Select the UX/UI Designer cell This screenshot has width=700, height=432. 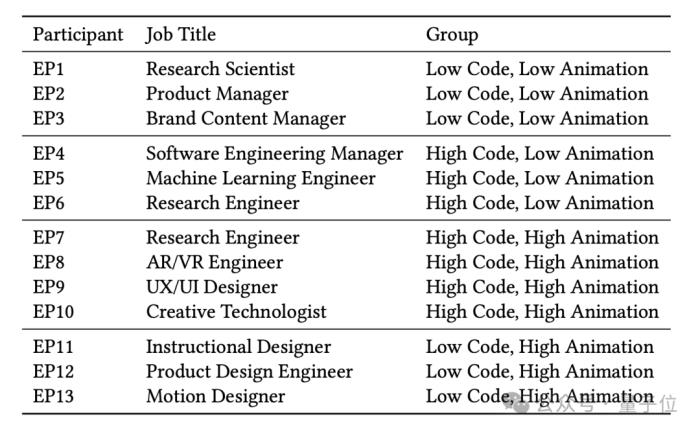pos(212,287)
